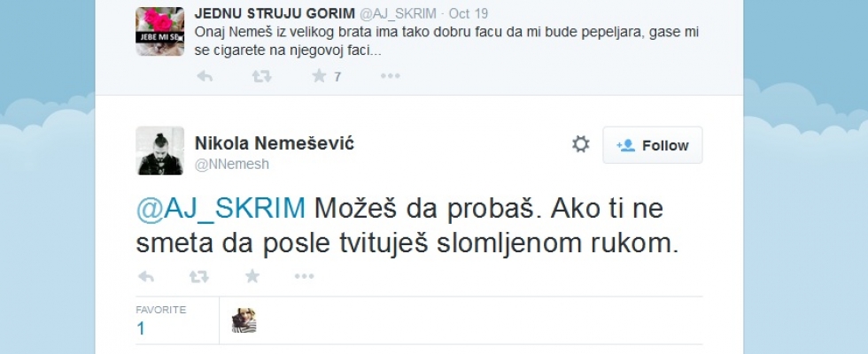
Task: Open avatar of user who favorited
Action: (x=244, y=320)
